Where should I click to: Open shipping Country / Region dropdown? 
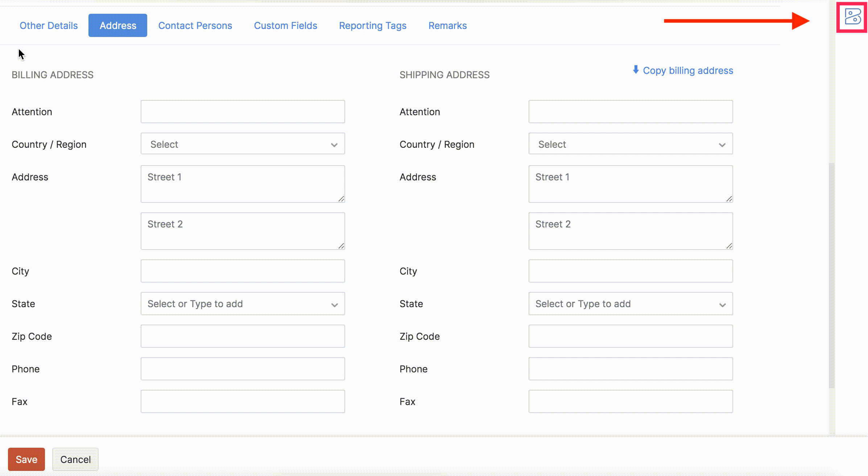[631, 144]
